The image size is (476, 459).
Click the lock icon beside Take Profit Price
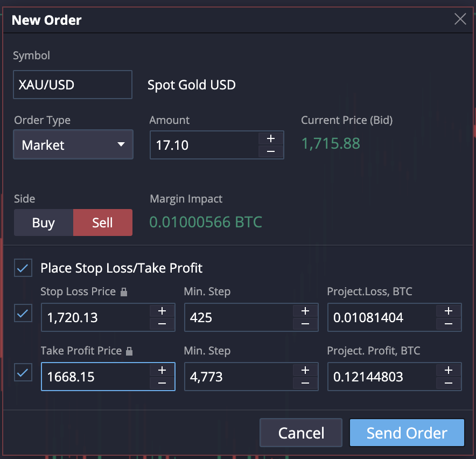129,351
